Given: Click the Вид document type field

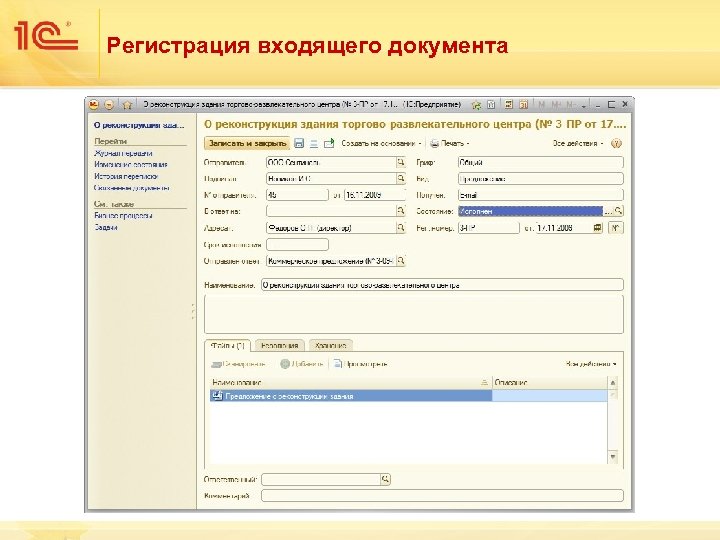Looking at the screenshot, I should click(x=540, y=178).
